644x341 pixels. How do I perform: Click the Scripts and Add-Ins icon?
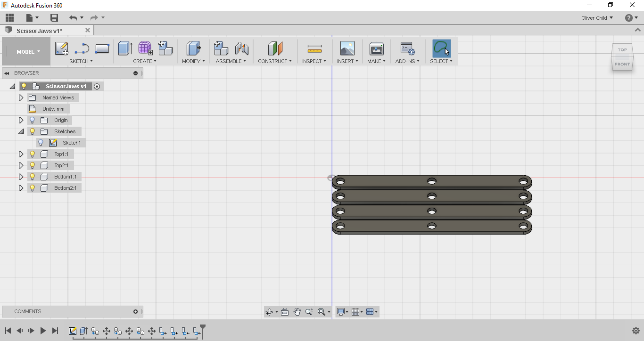click(x=407, y=48)
